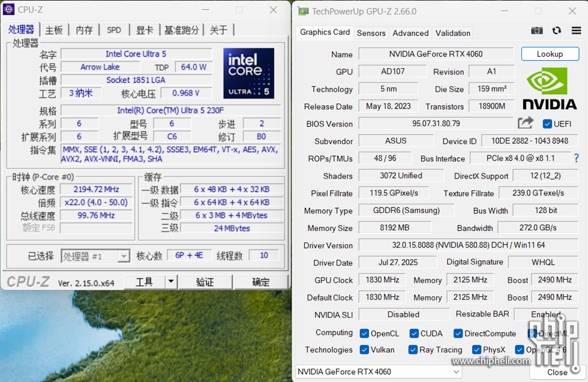Viewport: 588px width, 382px height.
Task: Click the Release Date value May 18, 2023
Action: point(389,106)
